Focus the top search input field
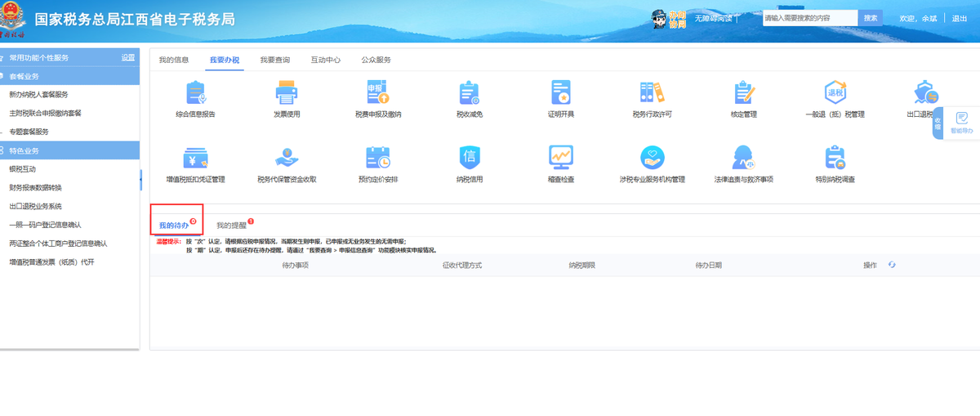The width and height of the screenshot is (980, 416). pos(810,17)
